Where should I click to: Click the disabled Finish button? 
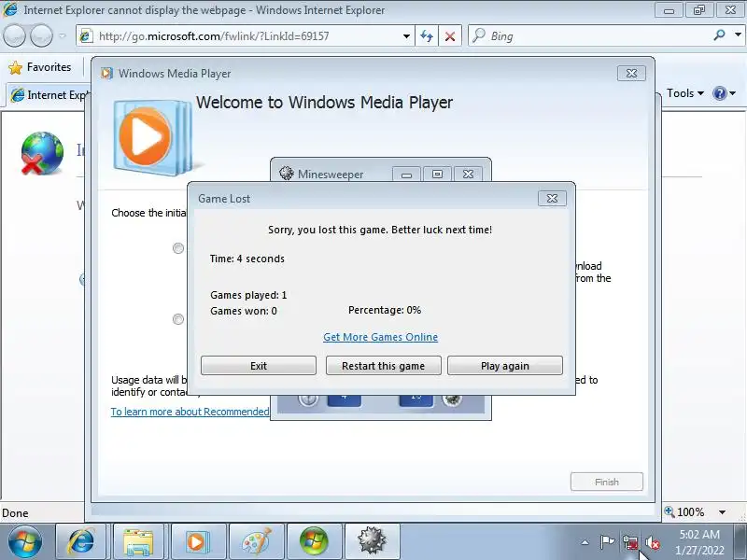pos(606,482)
